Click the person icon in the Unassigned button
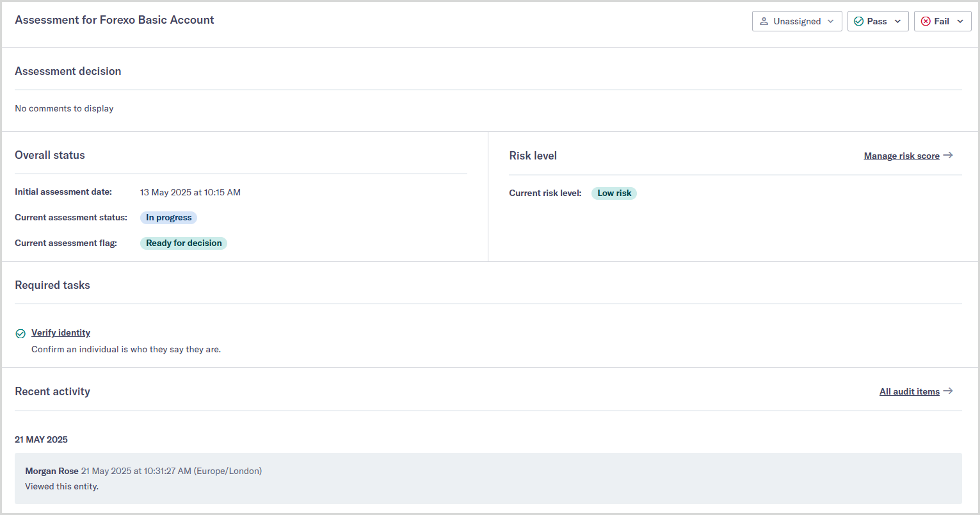This screenshot has width=980, height=515. (x=764, y=21)
